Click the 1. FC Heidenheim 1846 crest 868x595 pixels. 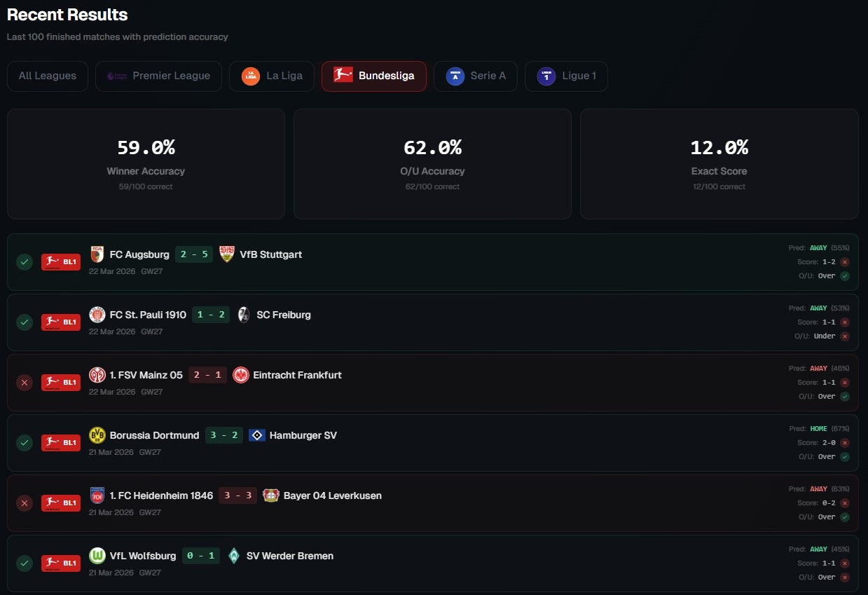(97, 495)
